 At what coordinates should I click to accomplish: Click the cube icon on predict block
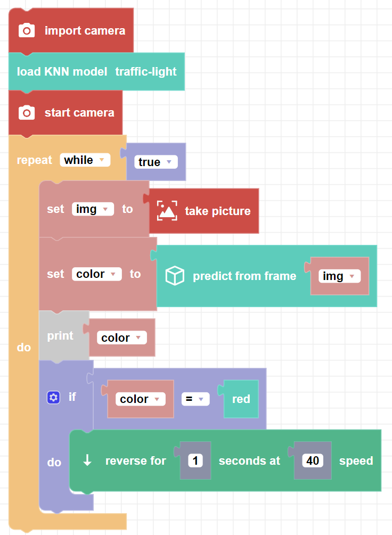coord(175,276)
